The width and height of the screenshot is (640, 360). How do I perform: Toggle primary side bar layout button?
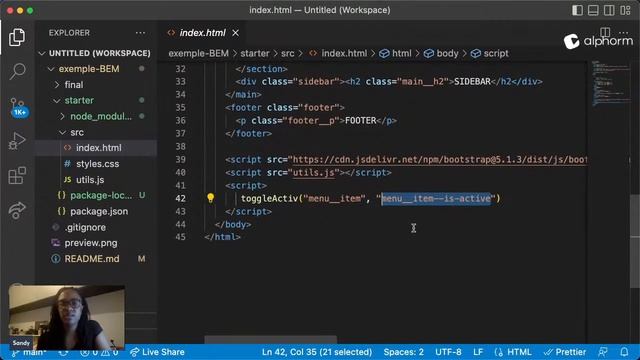[x=577, y=10]
